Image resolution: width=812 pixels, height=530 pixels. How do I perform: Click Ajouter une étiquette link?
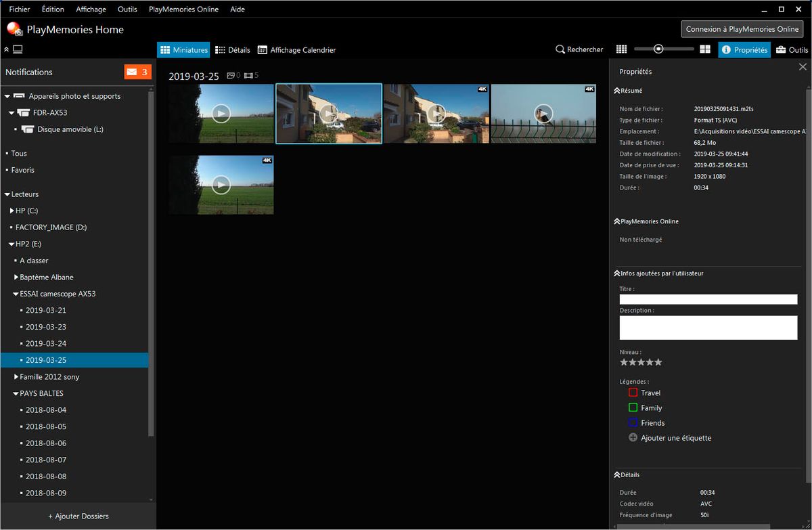click(x=676, y=438)
